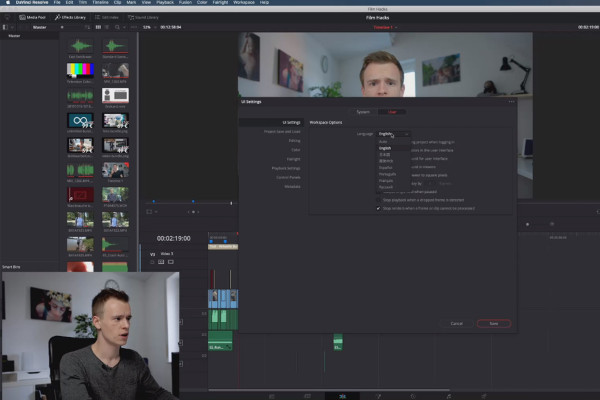Toggle the bin list sidebar icon
Image resolution: width=600 pixels, height=400 pixels.
(x=5, y=27)
